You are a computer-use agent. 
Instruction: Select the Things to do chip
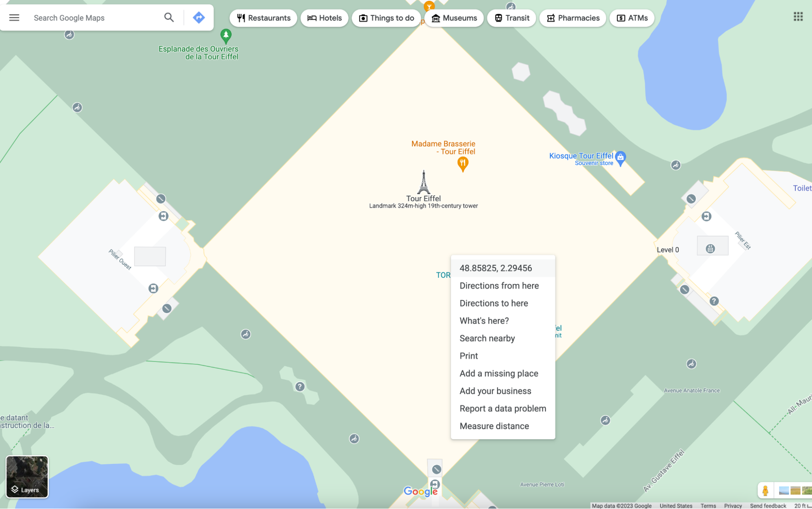pyautogui.click(x=386, y=18)
